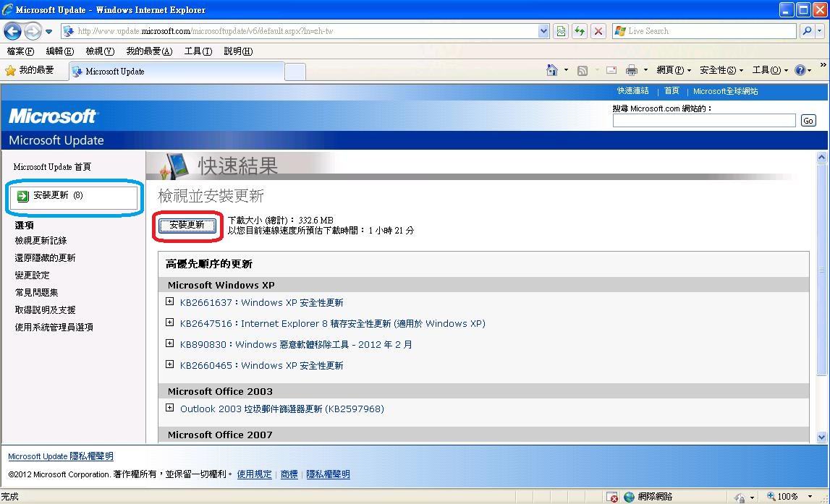Click the red Stop loading icon

click(x=598, y=31)
